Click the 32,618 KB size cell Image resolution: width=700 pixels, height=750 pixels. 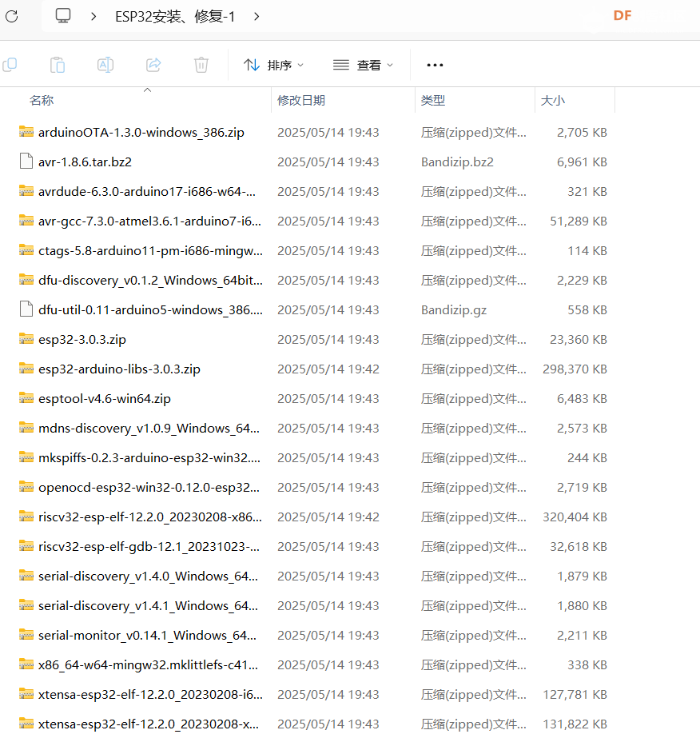point(579,547)
